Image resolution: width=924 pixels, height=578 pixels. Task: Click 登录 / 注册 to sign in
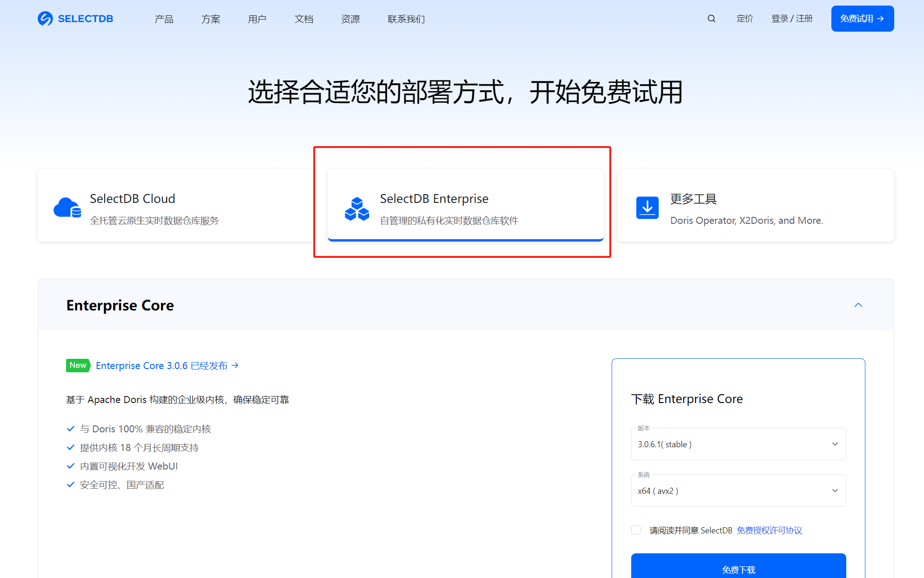pos(792,19)
